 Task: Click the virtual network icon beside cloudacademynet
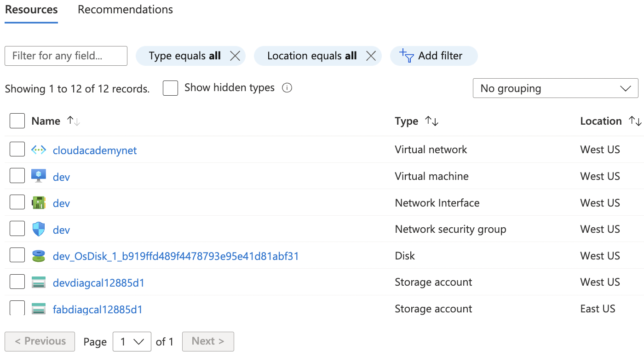(39, 150)
